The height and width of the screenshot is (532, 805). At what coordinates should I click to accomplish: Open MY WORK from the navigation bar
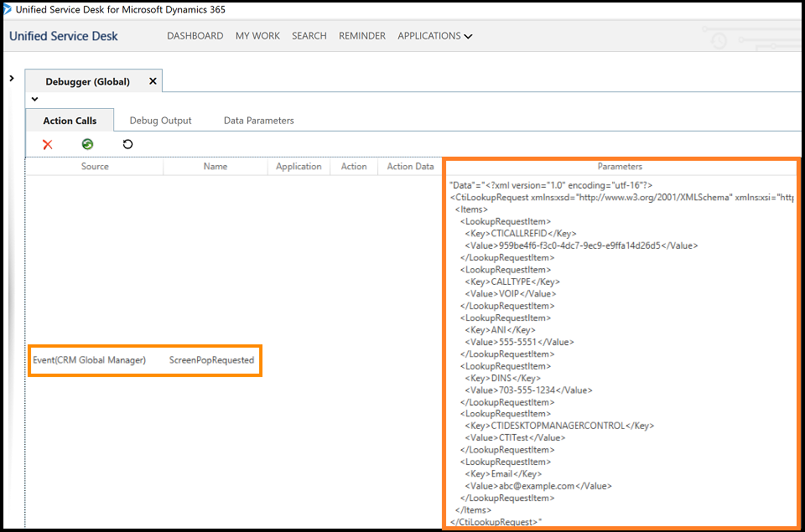point(257,36)
